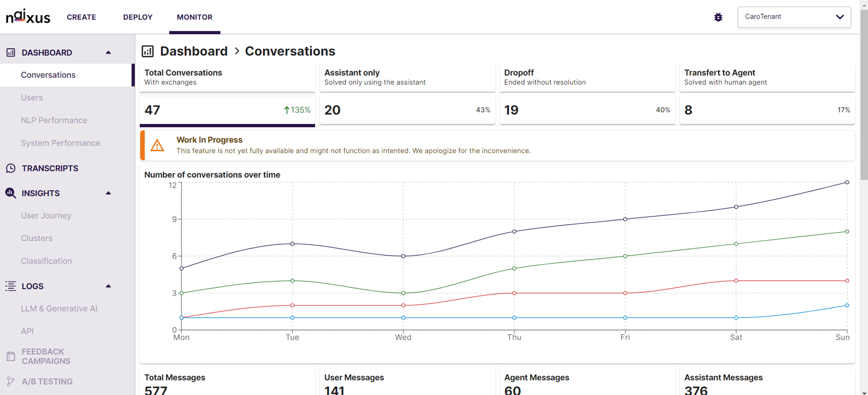Select the MONITOR top tab
The image size is (868, 395).
[x=195, y=17]
